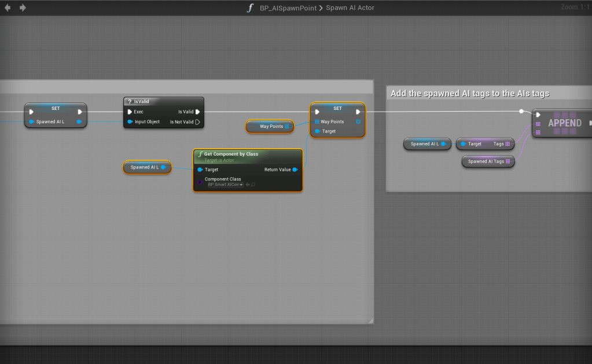This screenshot has width=592, height=364.
Task: Click the function icon beside BP_AISpawnPoint
Action: 250,8
